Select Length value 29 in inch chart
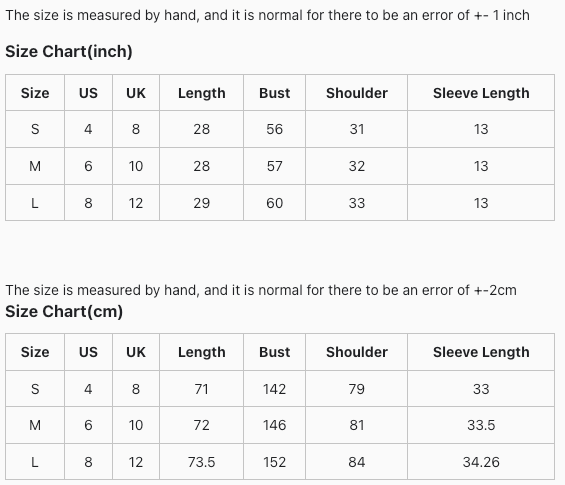The image size is (565, 485). pos(201,203)
